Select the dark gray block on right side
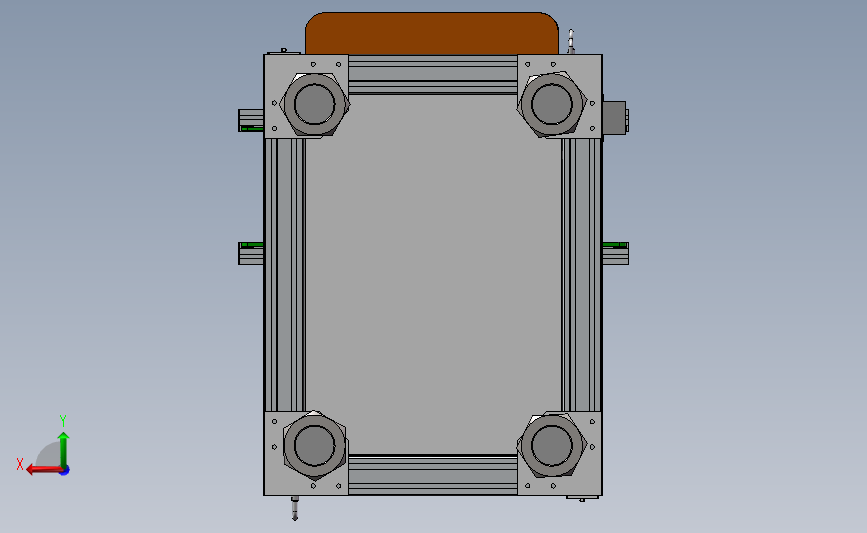Image resolution: width=867 pixels, height=533 pixels. (615, 118)
